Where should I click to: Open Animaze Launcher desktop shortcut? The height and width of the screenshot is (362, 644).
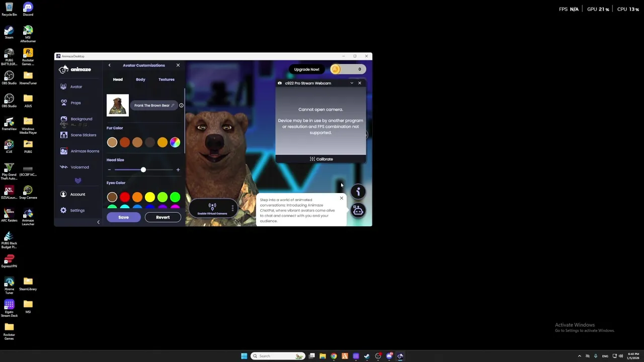coord(28,217)
